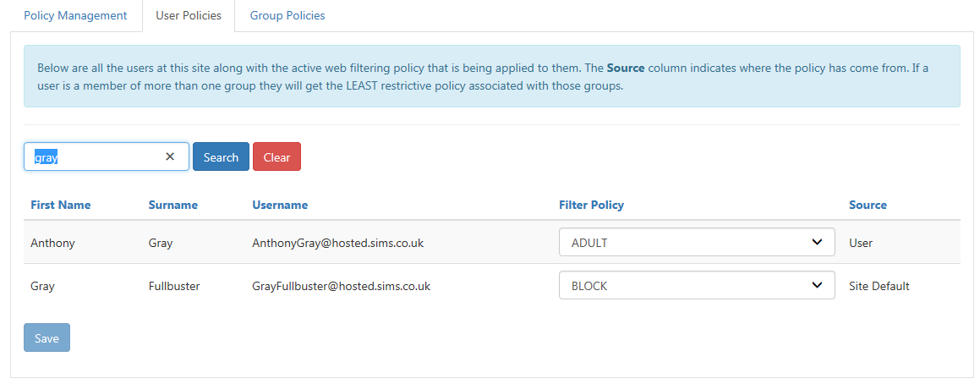Open Anthony Gray's ADULT policy dropdown arrow
The height and width of the screenshot is (384, 980).
click(x=816, y=242)
